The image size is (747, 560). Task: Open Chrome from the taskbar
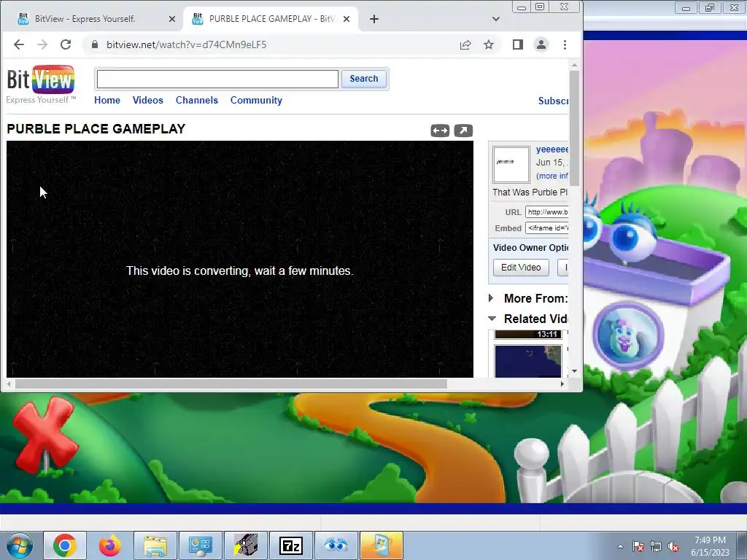(x=65, y=545)
